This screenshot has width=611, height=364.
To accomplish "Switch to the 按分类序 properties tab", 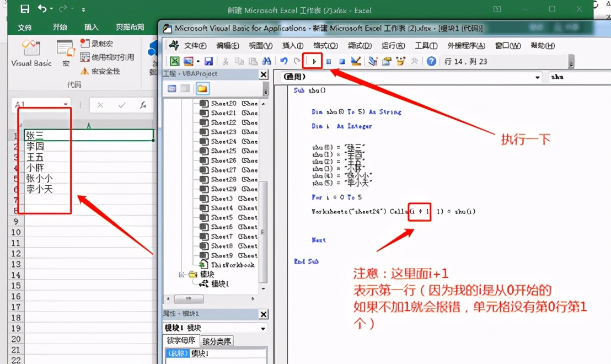I will [x=217, y=341].
